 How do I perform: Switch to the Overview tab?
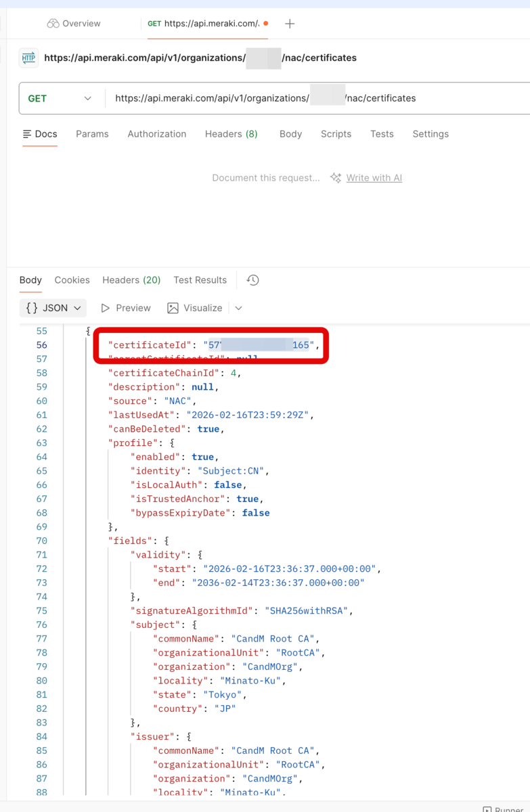pos(74,24)
